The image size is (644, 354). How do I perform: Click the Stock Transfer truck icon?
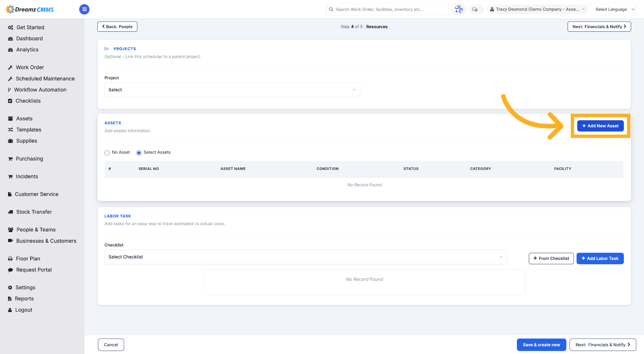[x=10, y=212]
